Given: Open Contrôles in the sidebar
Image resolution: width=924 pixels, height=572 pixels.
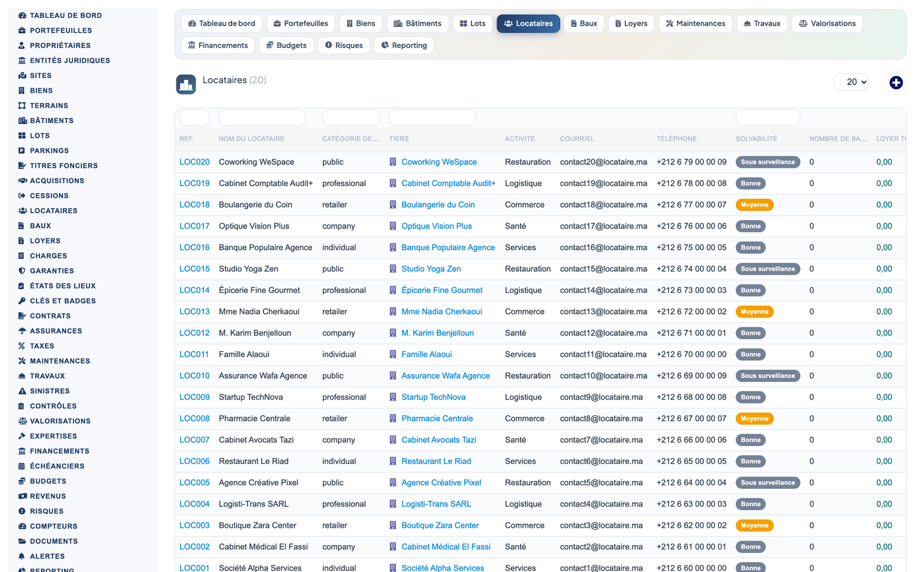Looking at the screenshot, I should point(53,406).
